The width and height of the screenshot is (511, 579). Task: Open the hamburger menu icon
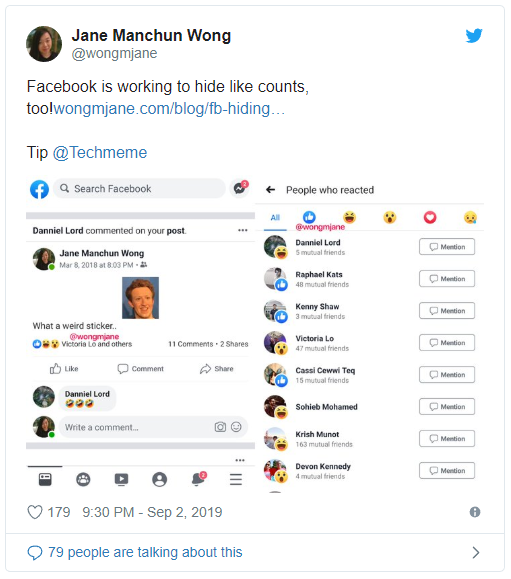(236, 479)
